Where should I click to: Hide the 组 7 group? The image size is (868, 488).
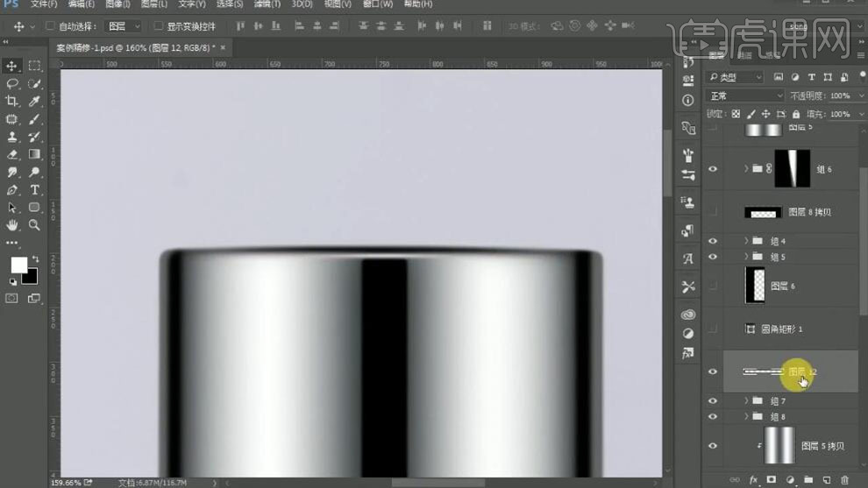pos(713,401)
